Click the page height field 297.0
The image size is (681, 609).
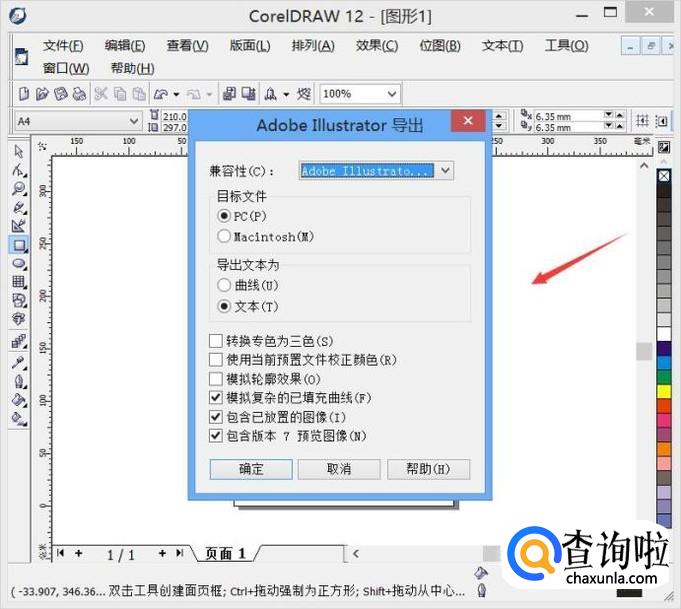(x=174, y=127)
